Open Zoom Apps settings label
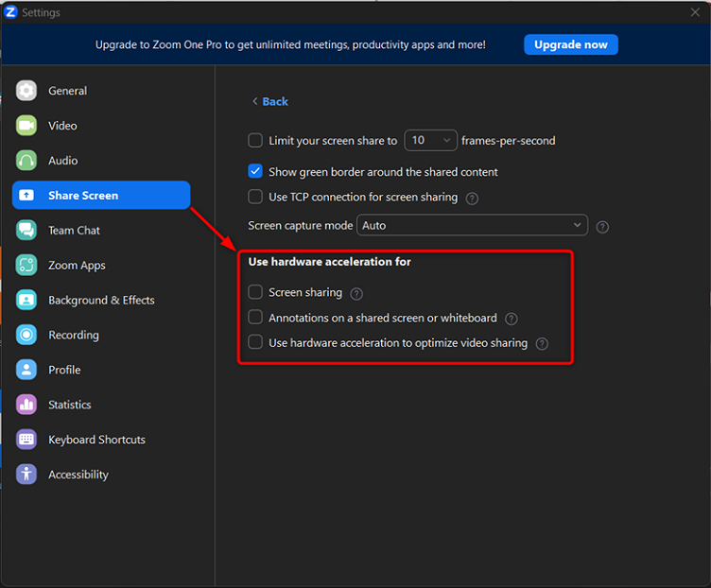The width and height of the screenshot is (711, 588). [77, 266]
